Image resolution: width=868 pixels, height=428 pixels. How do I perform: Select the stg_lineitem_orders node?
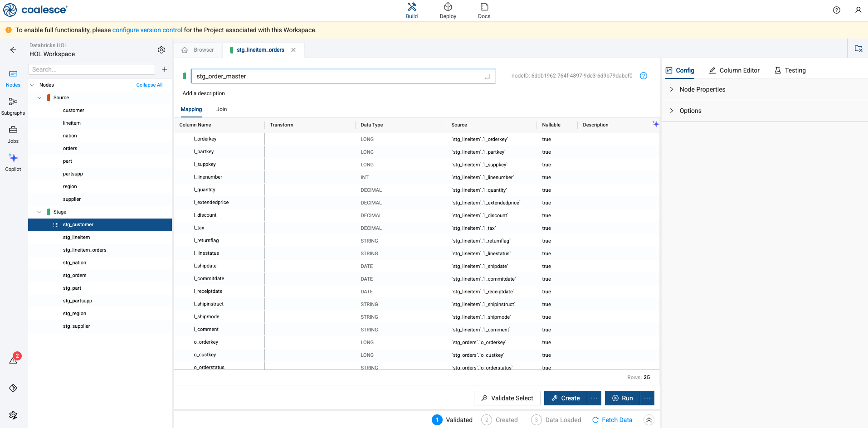tap(100, 250)
